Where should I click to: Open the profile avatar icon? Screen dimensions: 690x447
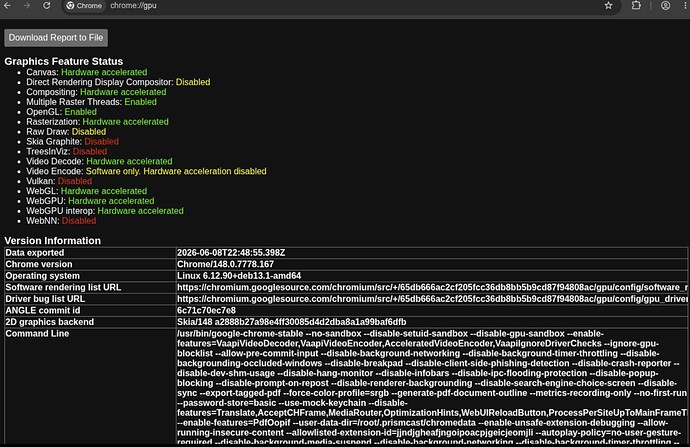pyautogui.click(x=665, y=6)
